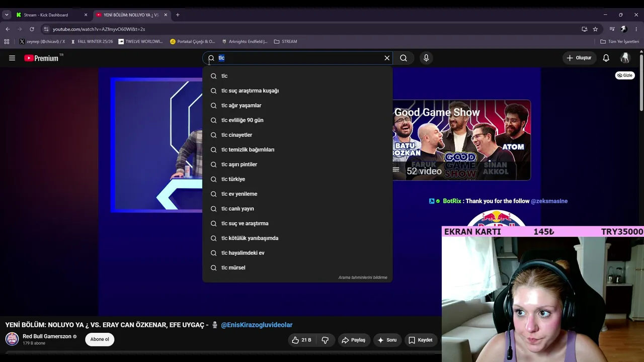The width and height of the screenshot is (644, 362).
Task: Open Red Bull Gamerszon channel name
Action: 47,336
